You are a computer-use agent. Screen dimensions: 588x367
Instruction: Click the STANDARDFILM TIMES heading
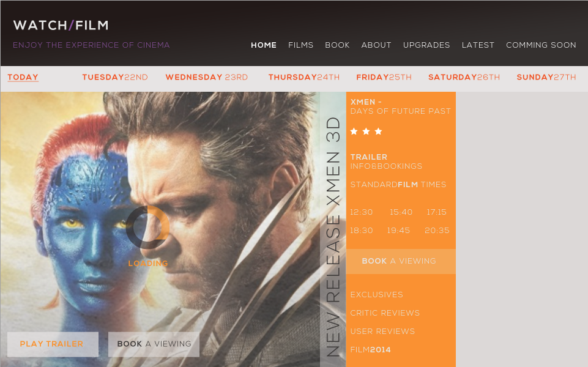(398, 185)
